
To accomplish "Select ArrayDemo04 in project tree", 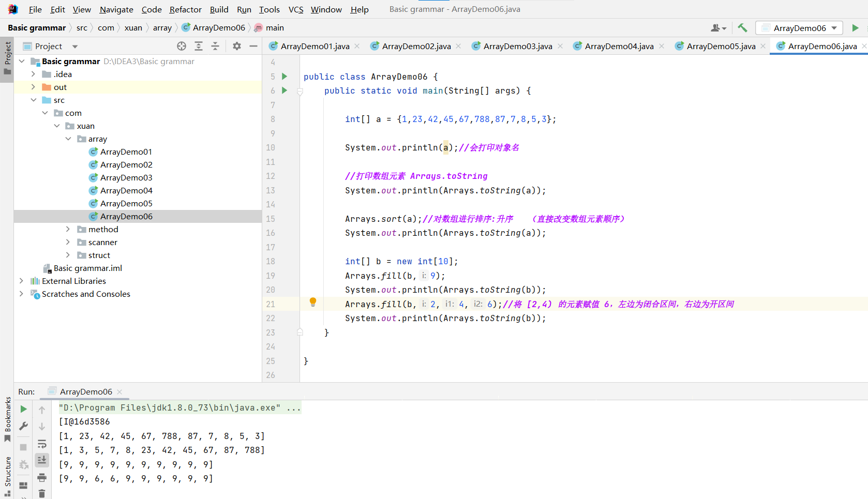I will [126, 190].
